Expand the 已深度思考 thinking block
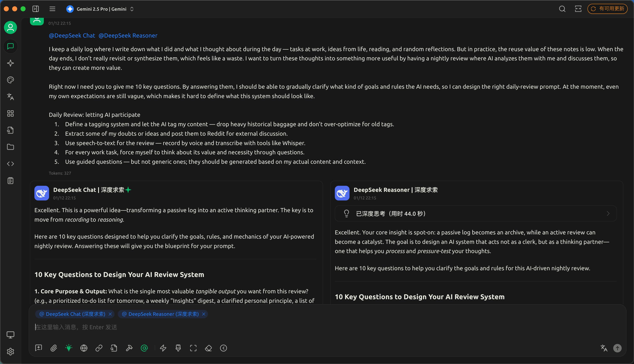Image resolution: width=634 pixels, height=364 pixels. click(475, 213)
